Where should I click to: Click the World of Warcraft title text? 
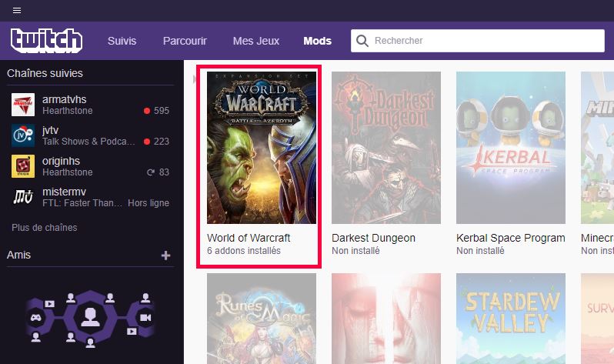[249, 238]
